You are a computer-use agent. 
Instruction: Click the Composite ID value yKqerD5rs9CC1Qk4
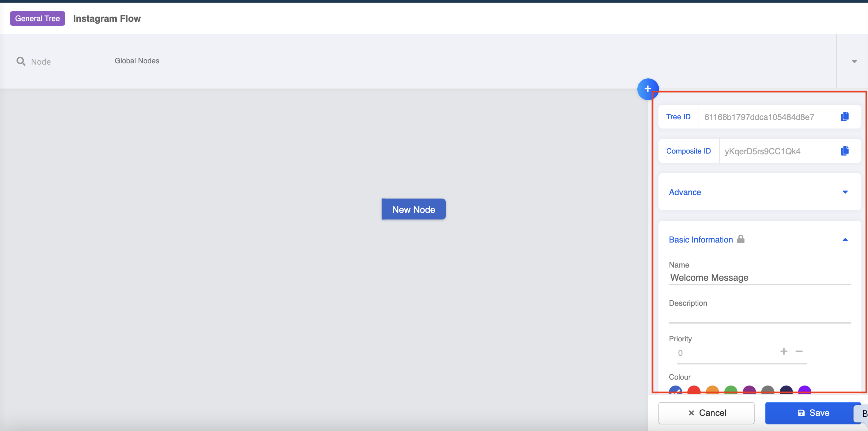coord(762,151)
